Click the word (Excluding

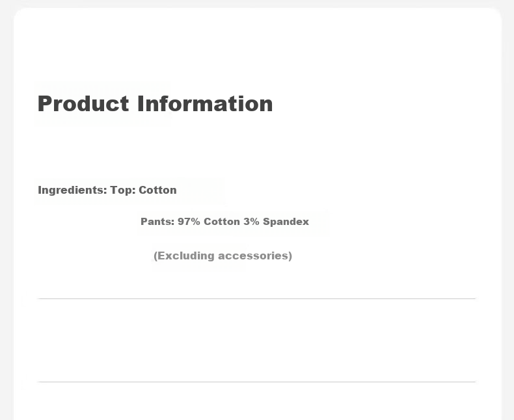(x=184, y=256)
